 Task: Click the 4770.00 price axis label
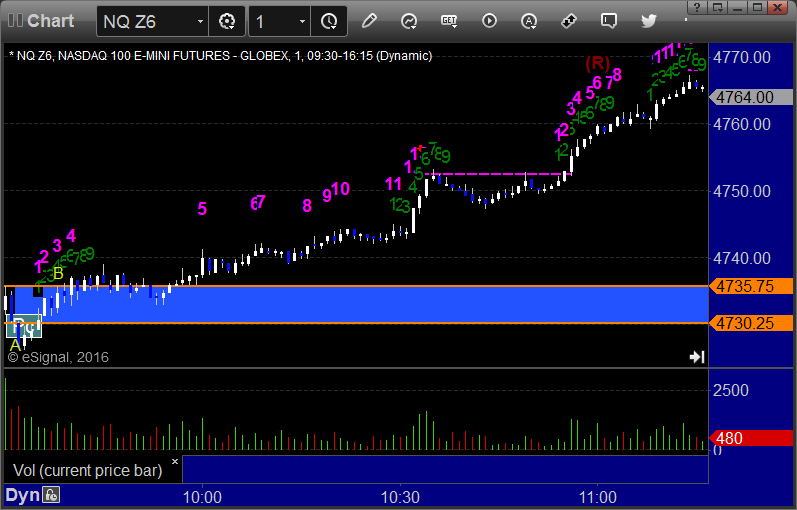pyautogui.click(x=742, y=57)
